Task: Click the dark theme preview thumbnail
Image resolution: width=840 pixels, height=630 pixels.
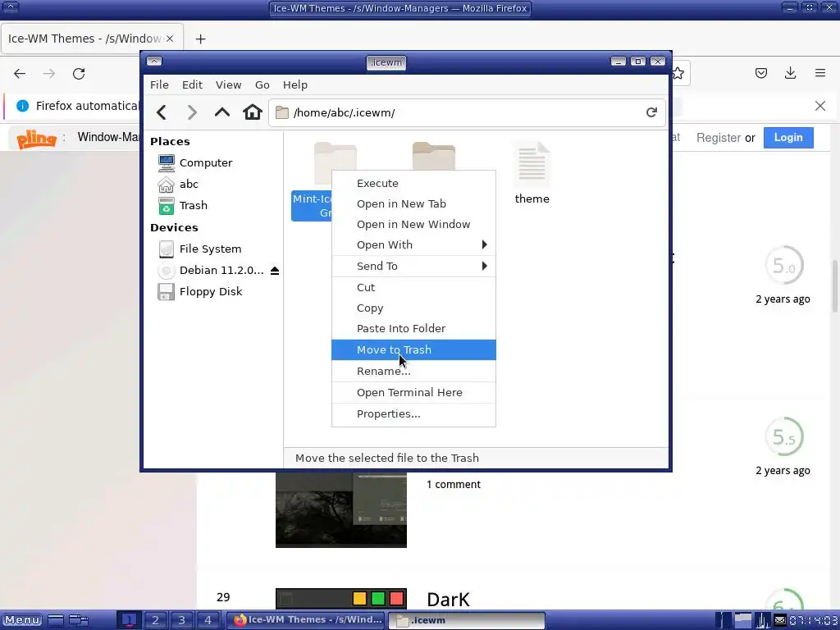Action: pyautogui.click(x=340, y=509)
